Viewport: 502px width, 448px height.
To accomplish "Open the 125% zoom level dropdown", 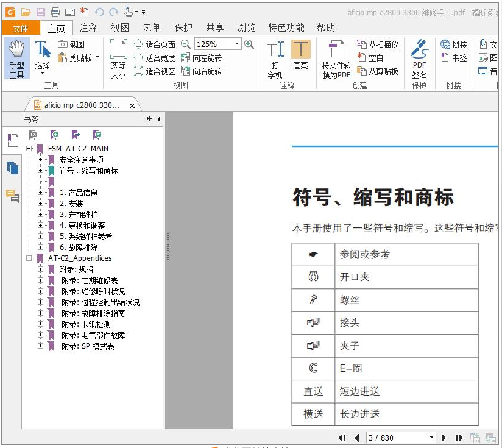I will [x=237, y=44].
